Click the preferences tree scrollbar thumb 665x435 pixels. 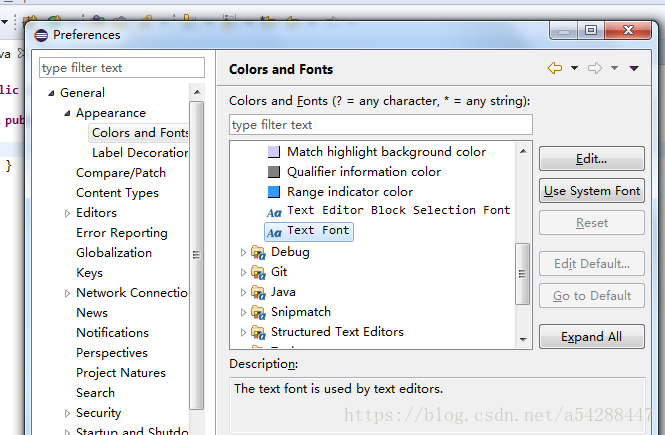(196, 255)
